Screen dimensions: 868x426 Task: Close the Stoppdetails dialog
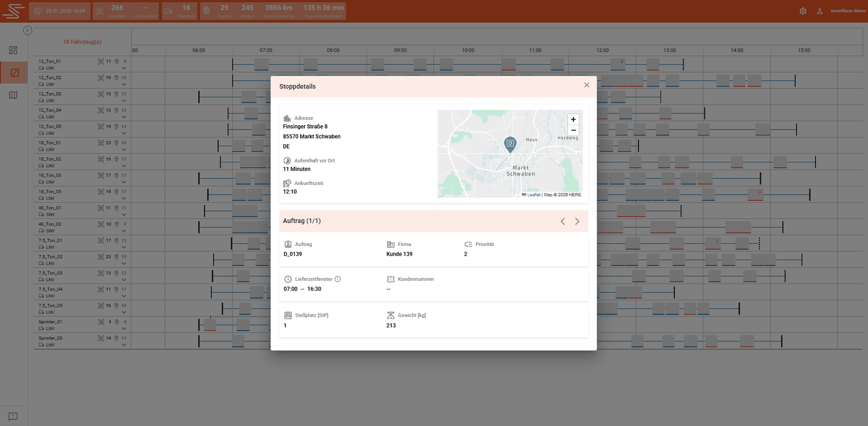coord(586,85)
